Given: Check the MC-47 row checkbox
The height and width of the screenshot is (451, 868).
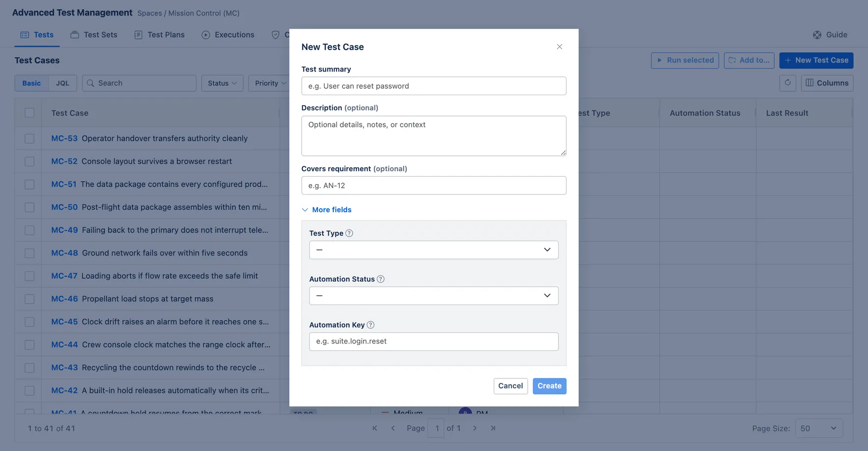Looking at the screenshot, I should pos(30,276).
